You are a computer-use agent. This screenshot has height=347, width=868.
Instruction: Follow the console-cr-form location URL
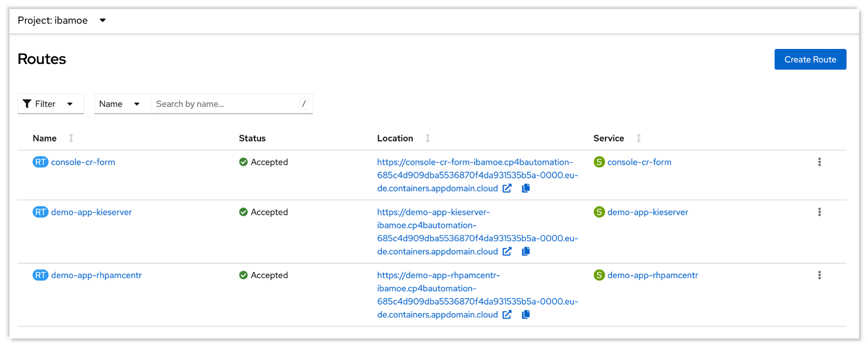pos(477,175)
